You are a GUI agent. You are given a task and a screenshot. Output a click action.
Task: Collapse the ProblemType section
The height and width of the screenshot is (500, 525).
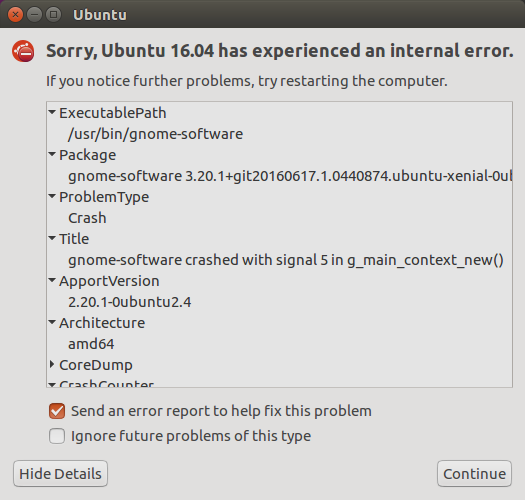(x=52, y=196)
